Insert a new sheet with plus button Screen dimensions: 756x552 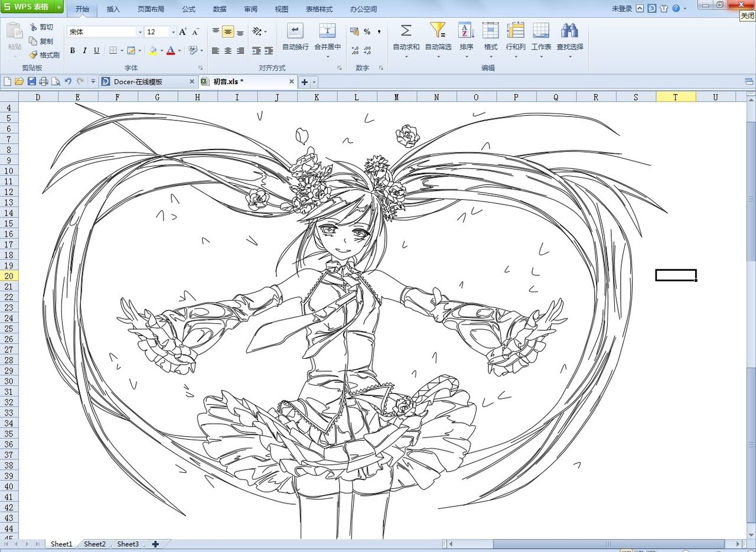coord(155,544)
